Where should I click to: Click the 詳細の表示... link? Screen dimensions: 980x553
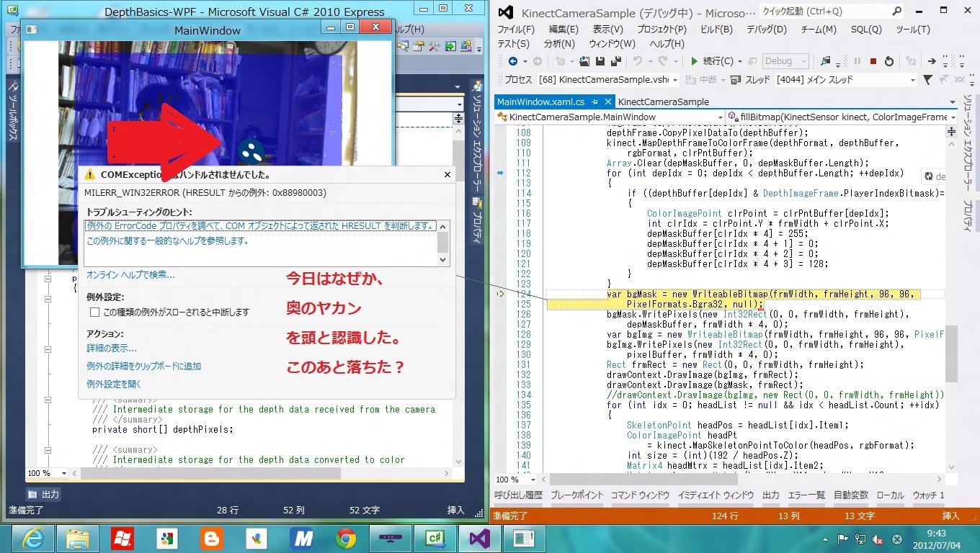(x=111, y=349)
